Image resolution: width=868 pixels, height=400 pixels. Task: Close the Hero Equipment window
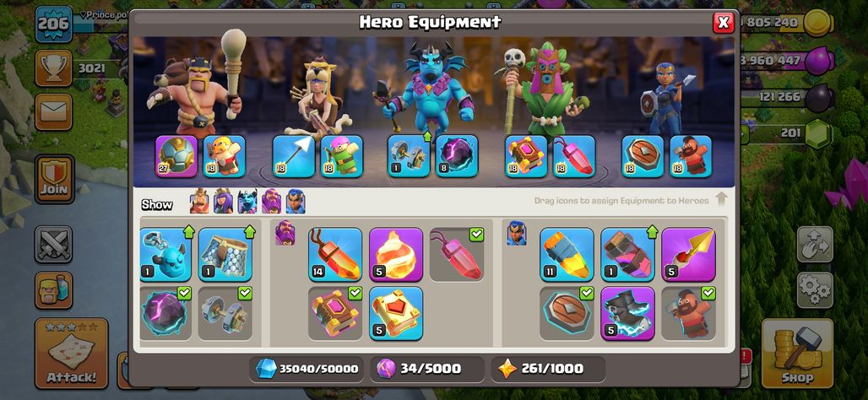click(723, 23)
